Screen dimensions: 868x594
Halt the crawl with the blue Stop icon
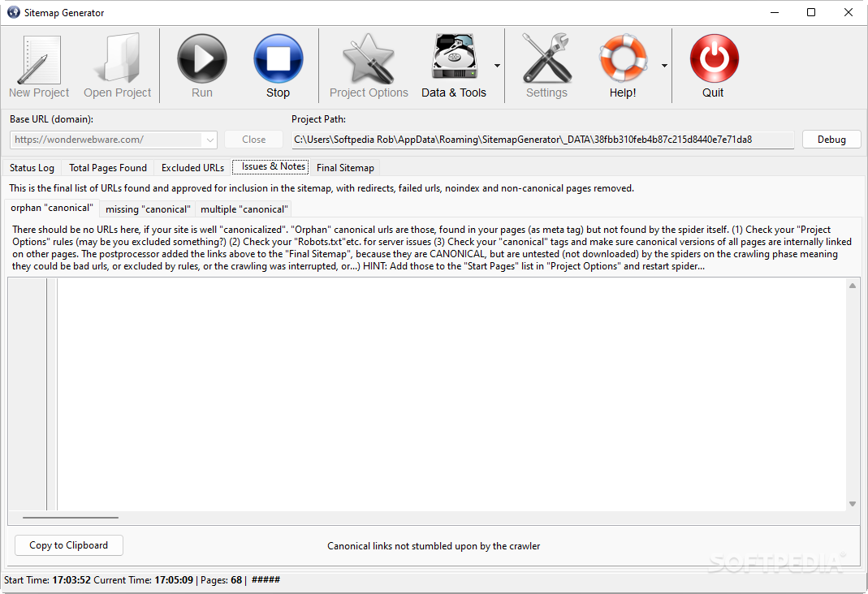pyautogui.click(x=278, y=58)
